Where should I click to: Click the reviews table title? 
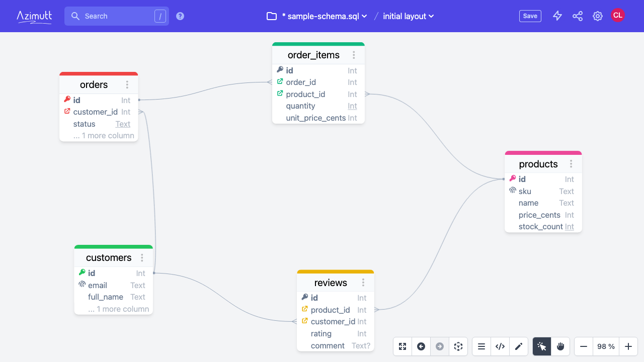pos(331,283)
